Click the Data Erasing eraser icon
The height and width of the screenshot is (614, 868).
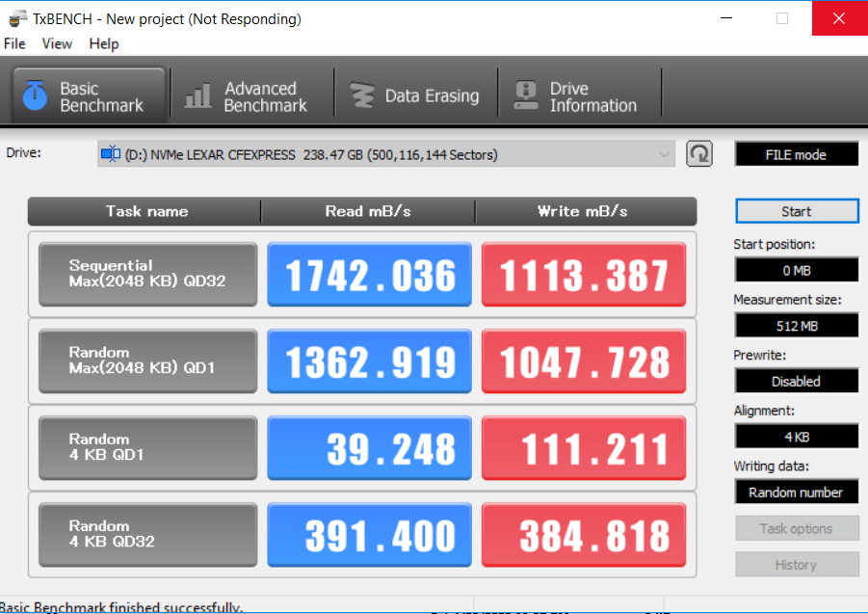click(x=362, y=96)
